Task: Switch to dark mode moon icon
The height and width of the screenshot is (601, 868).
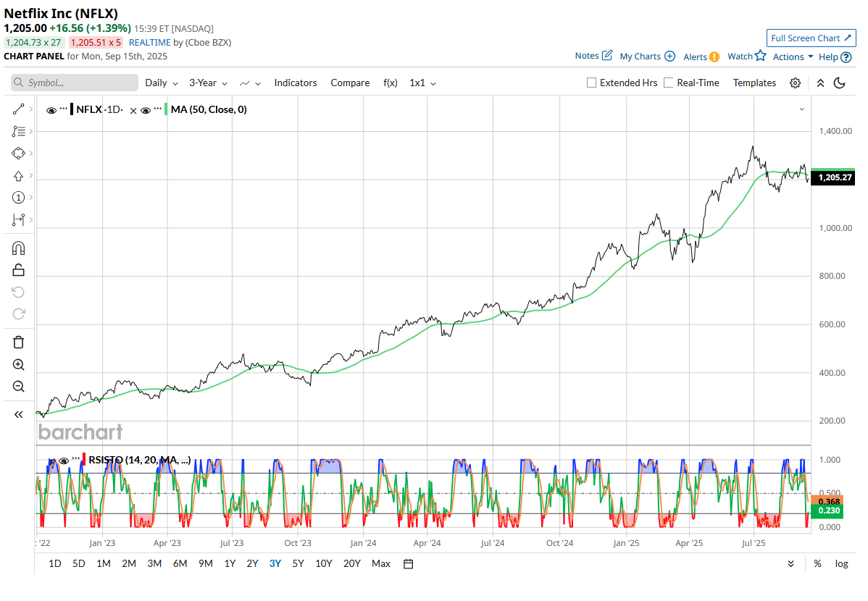Action: click(x=840, y=83)
